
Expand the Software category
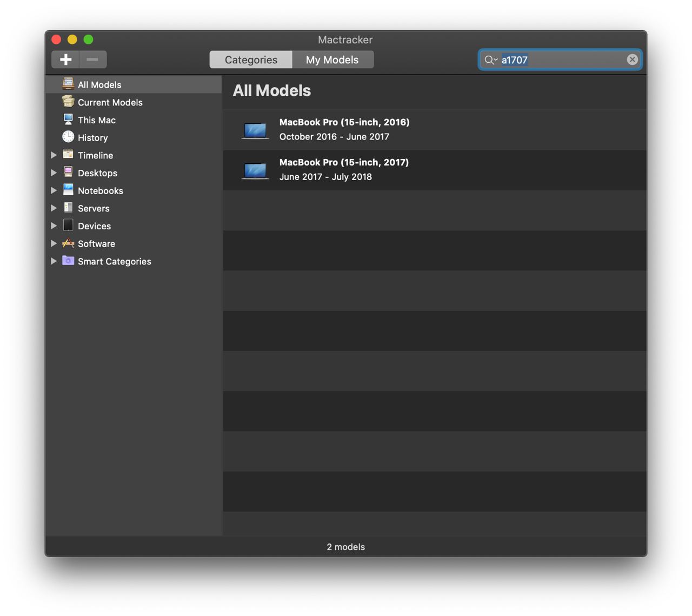(x=54, y=243)
